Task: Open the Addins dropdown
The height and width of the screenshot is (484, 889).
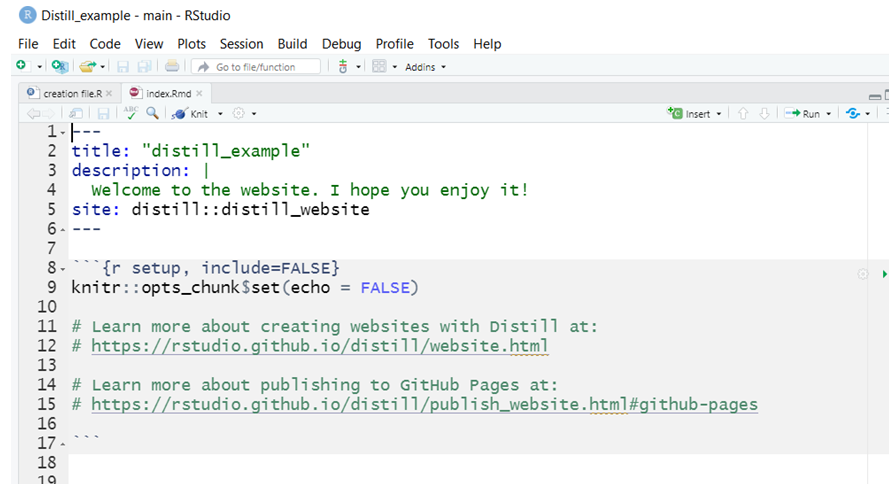Action: 425,67
